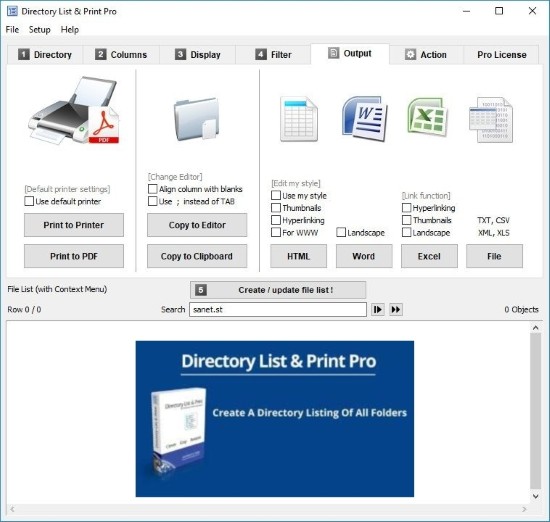Click the Edit my style link
Image resolution: width=550 pixels, height=522 pixels.
[x=296, y=183]
